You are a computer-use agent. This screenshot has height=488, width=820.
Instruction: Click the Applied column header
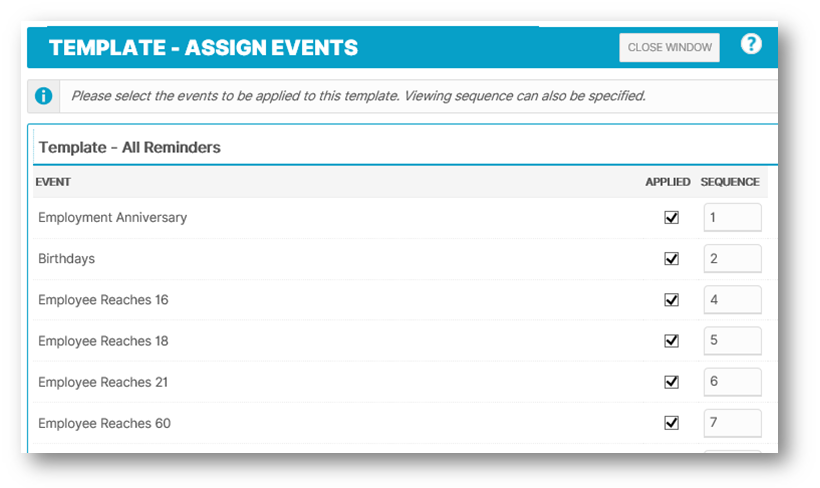coord(668,182)
